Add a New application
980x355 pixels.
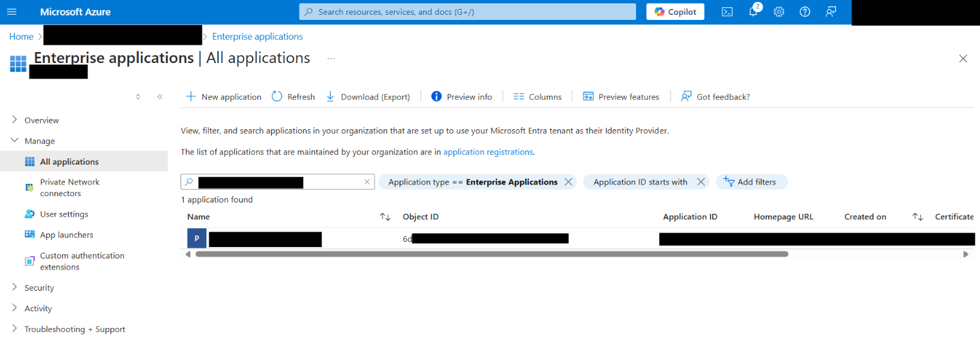224,96
